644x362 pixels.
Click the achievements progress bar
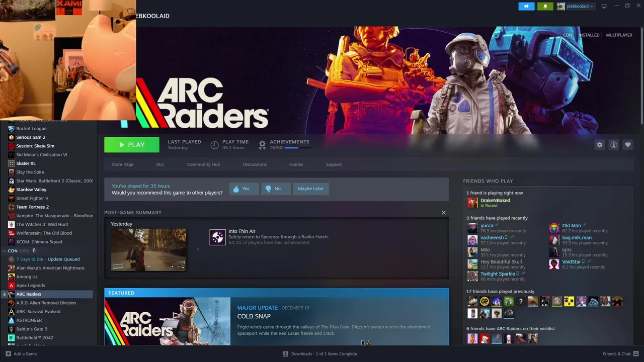tap(297, 148)
